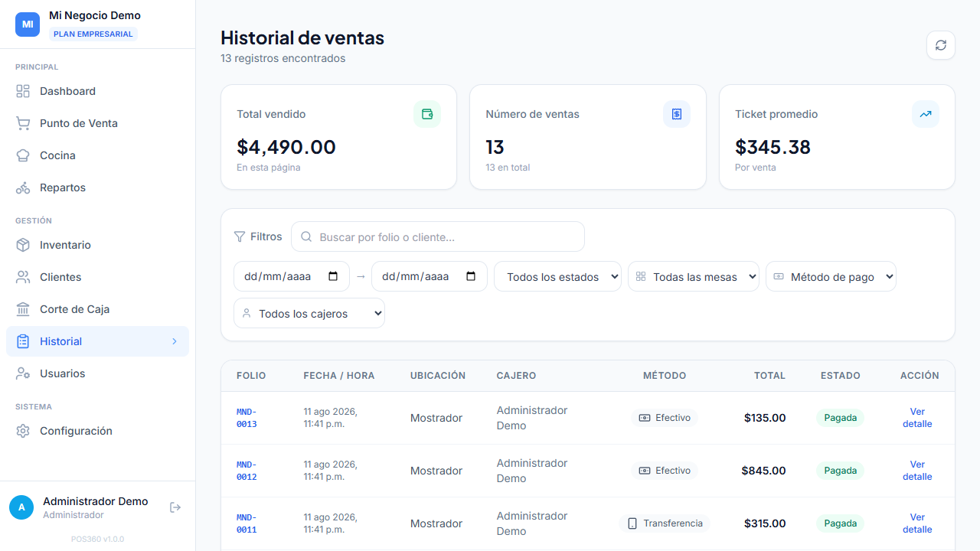This screenshot has height=551, width=980.
Task: Click Ver detalle for sale MND-0012
Action: pyautogui.click(x=917, y=471)
